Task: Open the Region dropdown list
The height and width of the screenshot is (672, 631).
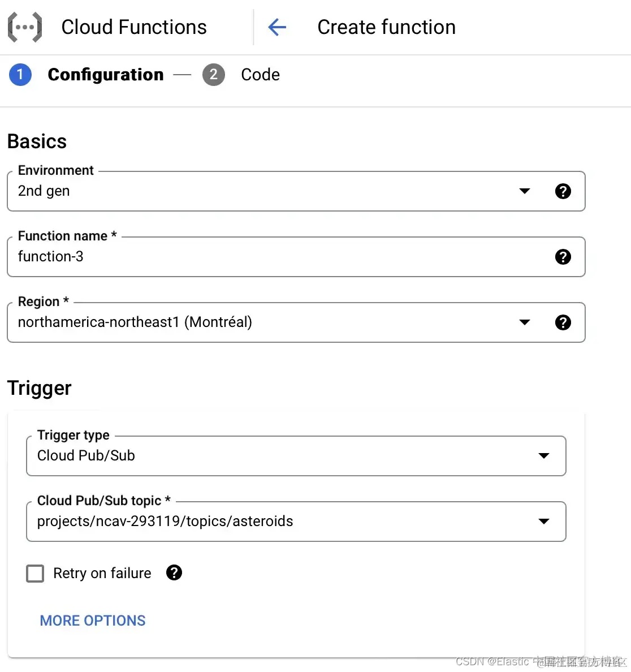Action: coord(525,322)
